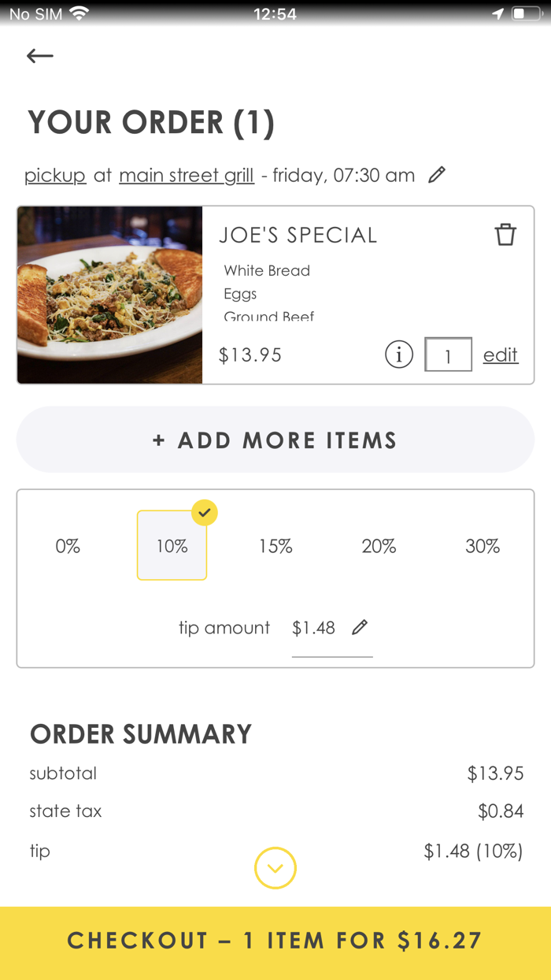
Task: Change item quantity in the quantity field
Action: 449,355
